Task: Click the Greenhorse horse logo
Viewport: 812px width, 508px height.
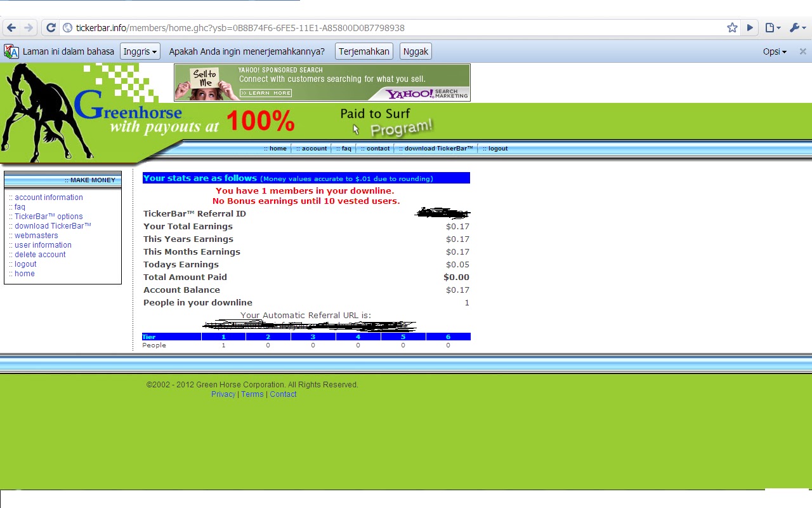Action: (x=48, y=114)
